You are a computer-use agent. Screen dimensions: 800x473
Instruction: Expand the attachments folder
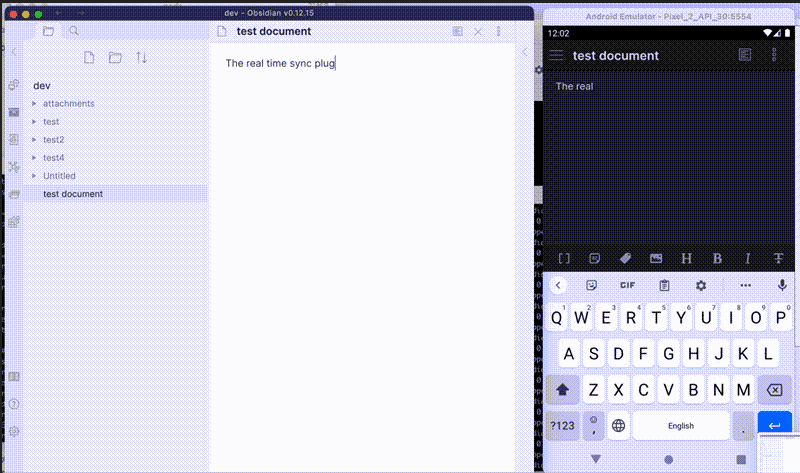35,104
